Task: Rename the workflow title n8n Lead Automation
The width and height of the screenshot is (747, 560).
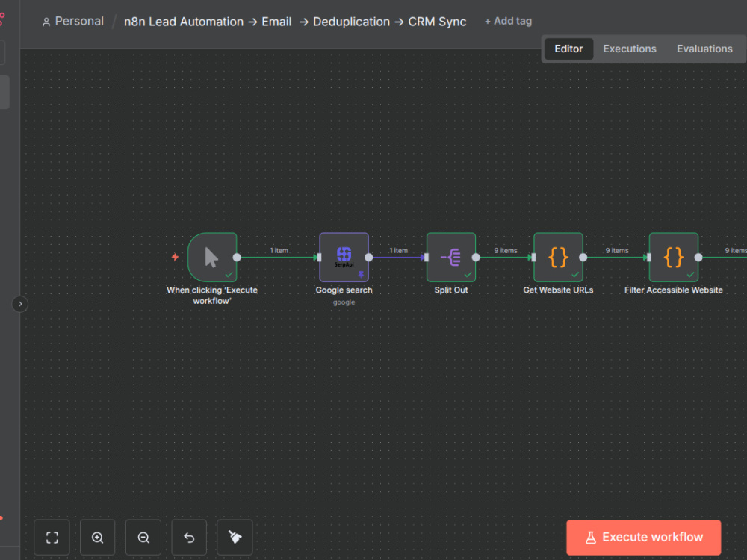Action: click(295, 22)
